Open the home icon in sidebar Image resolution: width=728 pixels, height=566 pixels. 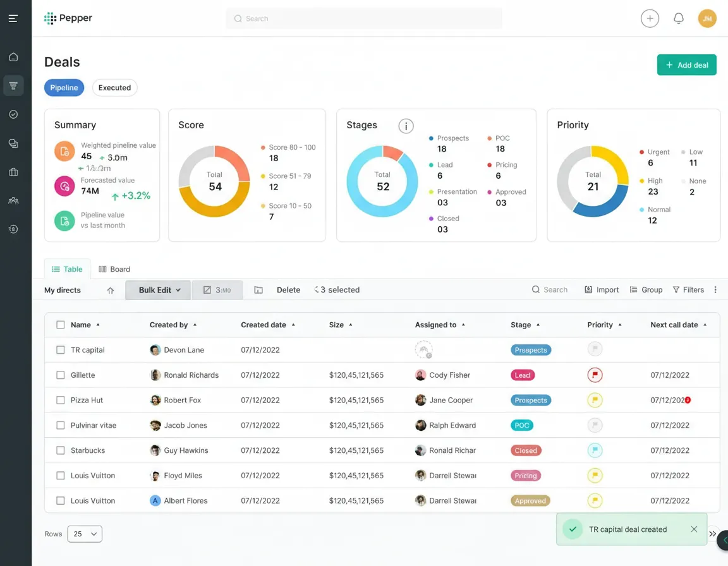click(x=13, y=57)
